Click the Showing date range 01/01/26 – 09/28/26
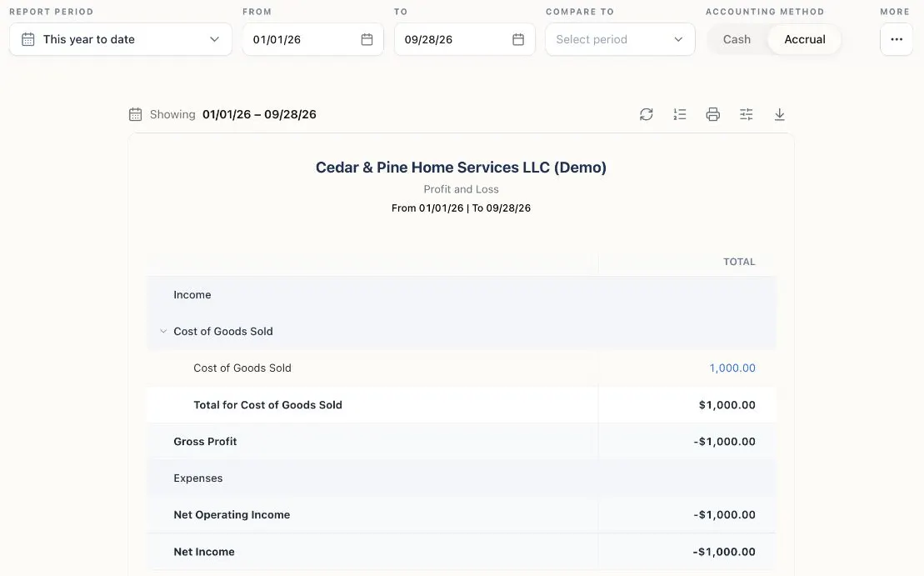The height and width of the screenshot is (576, 924). tap(259, 114)
